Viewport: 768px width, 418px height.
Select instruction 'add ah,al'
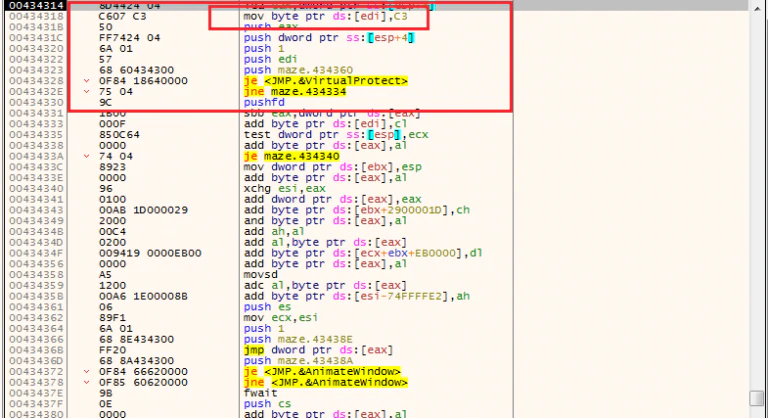coord(274,232)
